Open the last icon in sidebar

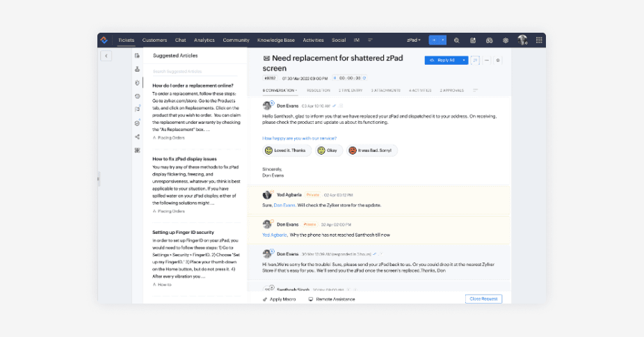click(137, 150)
